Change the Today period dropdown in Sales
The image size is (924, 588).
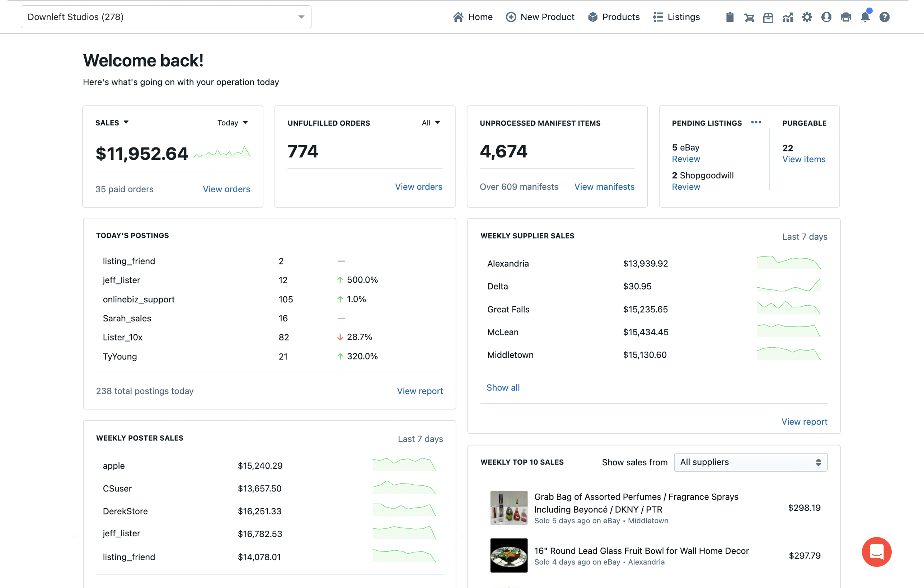[x=233, y=123]
